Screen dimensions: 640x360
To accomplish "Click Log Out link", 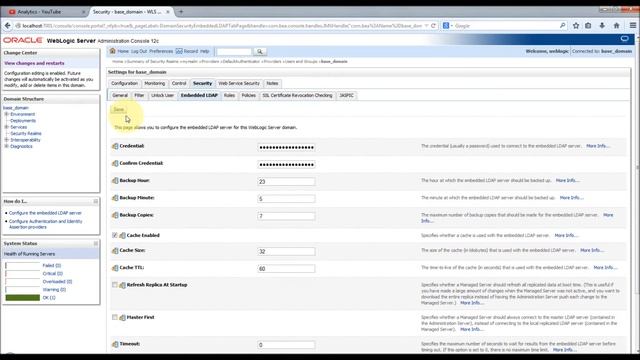I will (x=139, y=51).
